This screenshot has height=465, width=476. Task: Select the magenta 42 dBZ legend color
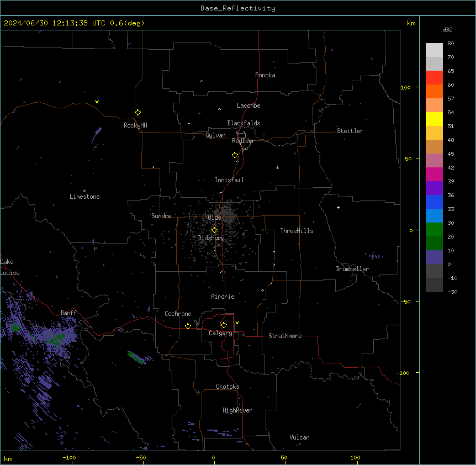[x=434, y=174]
